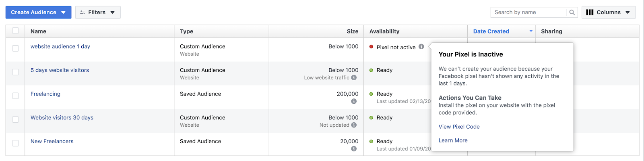Click the Columns bars icon
This screenshot has width=644, height=161.
pyautogui.click(x=590, y=13)
